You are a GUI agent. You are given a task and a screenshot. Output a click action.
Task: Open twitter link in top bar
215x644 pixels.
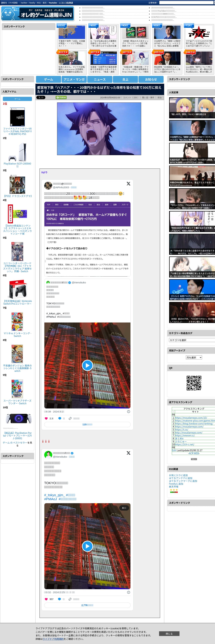click(x=24, y=3)
